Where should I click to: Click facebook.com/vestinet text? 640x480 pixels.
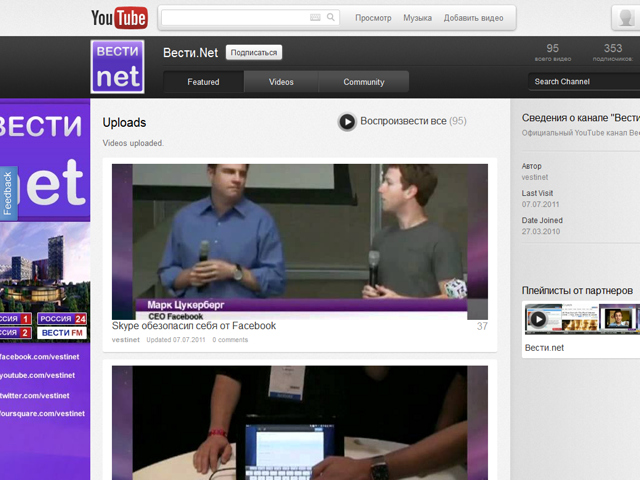coord(40,357)
